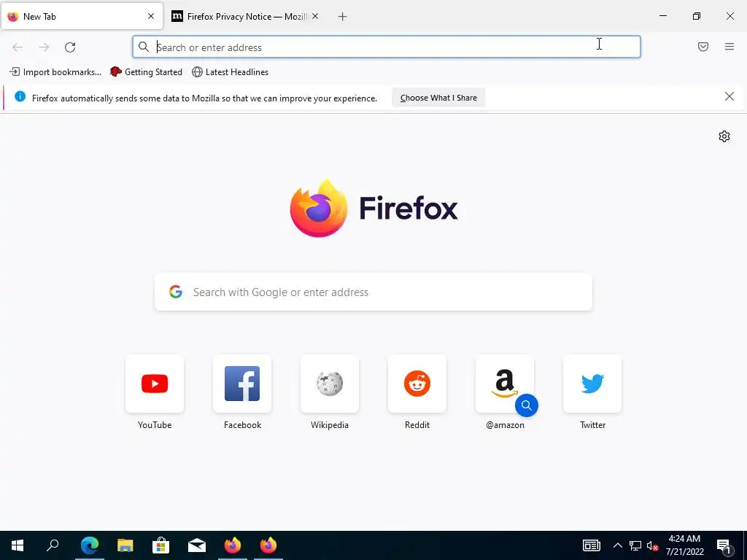747x560 pixels.
Task: Click the Twitter label text
Action: [592, 425]
